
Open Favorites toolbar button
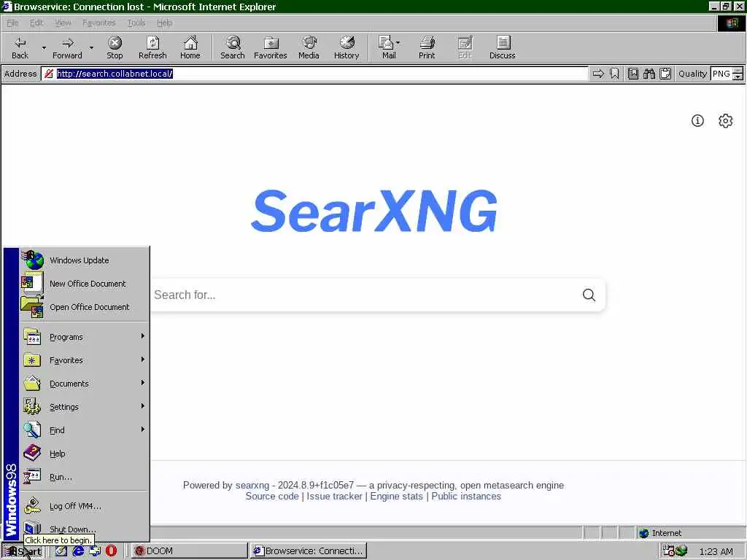click(x=271, y=47)
